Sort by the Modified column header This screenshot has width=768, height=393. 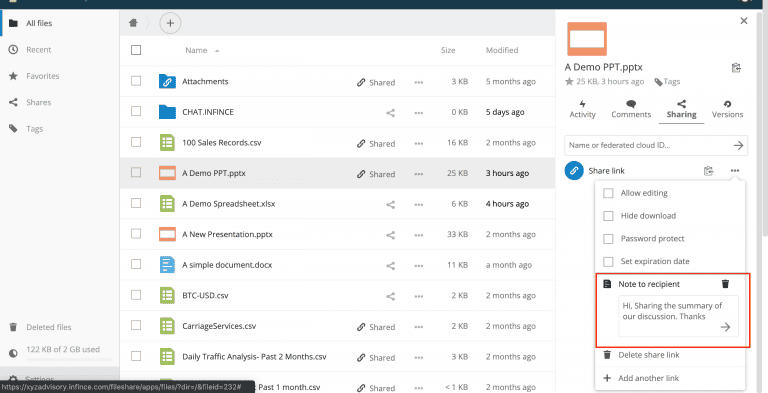pyautogui.click(x=502, y=50)
